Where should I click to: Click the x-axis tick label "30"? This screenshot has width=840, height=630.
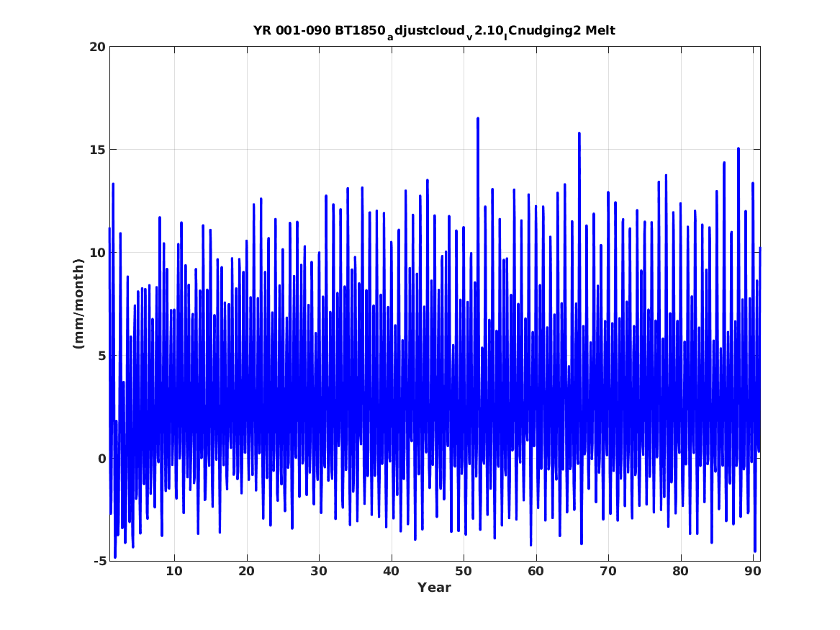319,571
